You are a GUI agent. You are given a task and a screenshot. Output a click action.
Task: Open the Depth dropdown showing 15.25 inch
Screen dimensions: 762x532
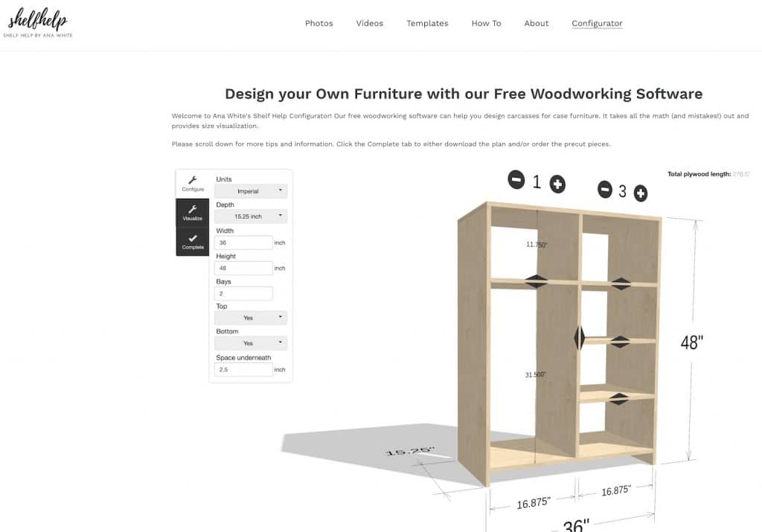(251, 217)
